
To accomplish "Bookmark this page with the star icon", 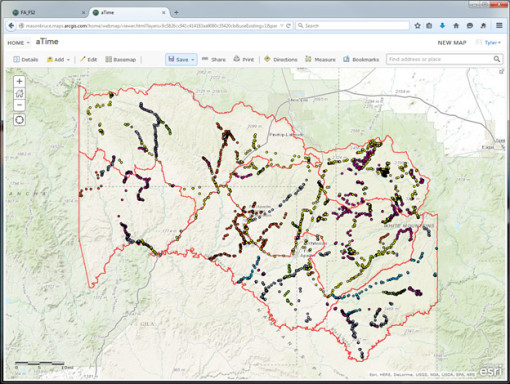I will coord(417,26).
